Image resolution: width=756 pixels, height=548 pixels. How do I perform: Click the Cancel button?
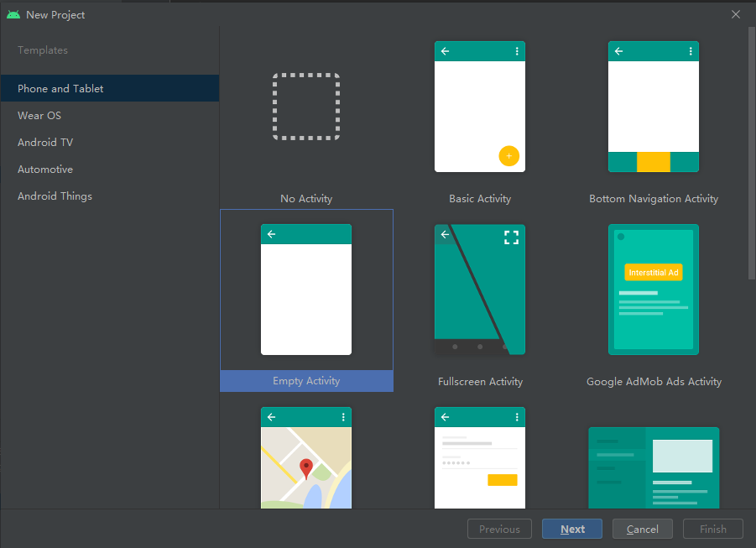click(x=642, y=529)
